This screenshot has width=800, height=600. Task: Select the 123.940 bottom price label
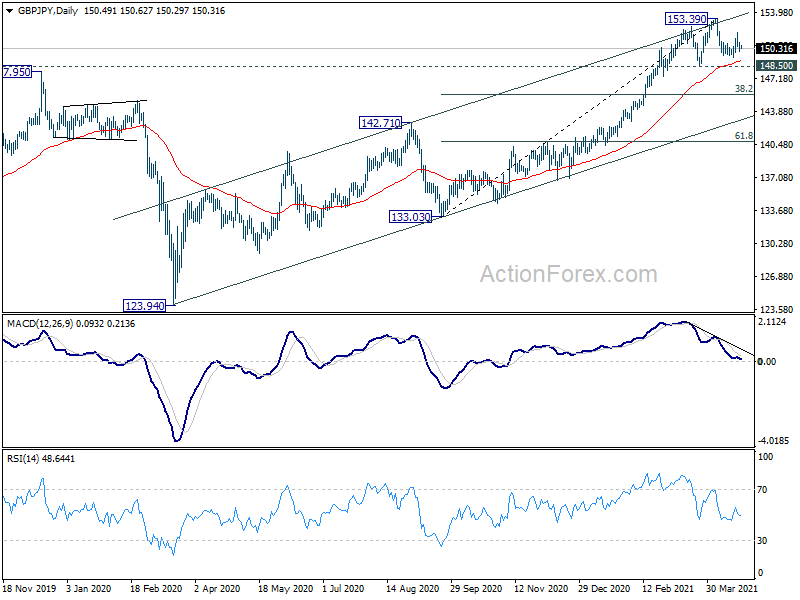pyautogui.click(x=145, y=306)
